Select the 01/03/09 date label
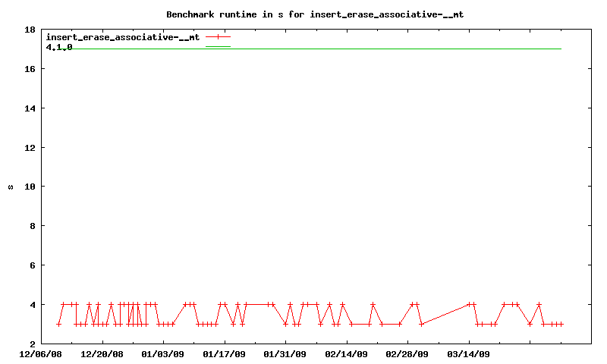Viewport: 607px width, 364px height. point(162,353)
